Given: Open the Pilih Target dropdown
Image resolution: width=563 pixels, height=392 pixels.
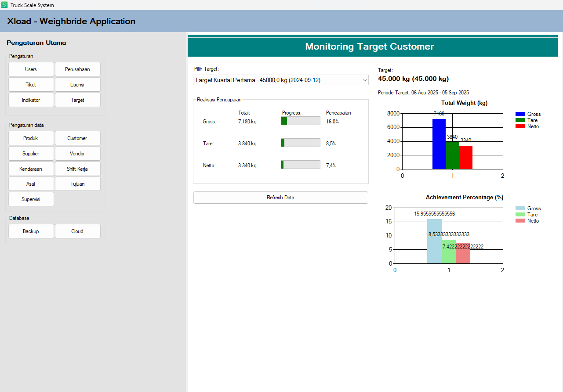Looking at the screenshot, I should [280, 80].
